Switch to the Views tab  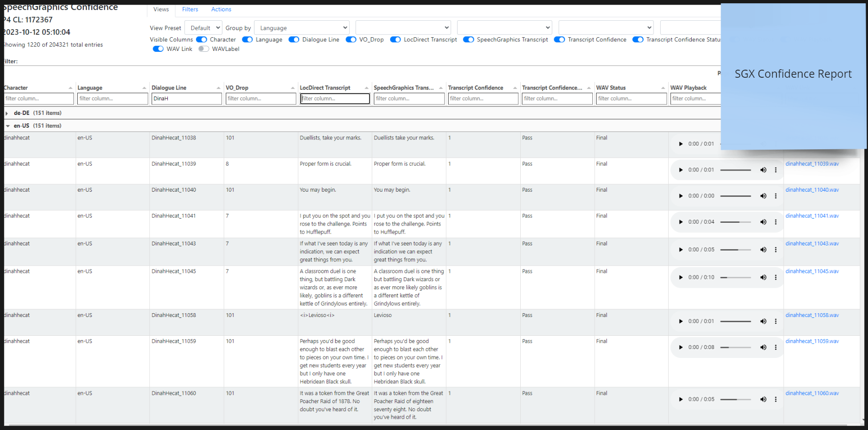pos(161,9)
